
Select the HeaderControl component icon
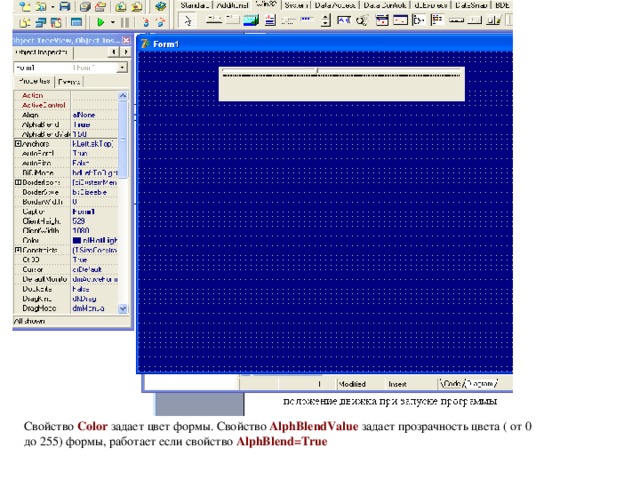tap(456, 20)
